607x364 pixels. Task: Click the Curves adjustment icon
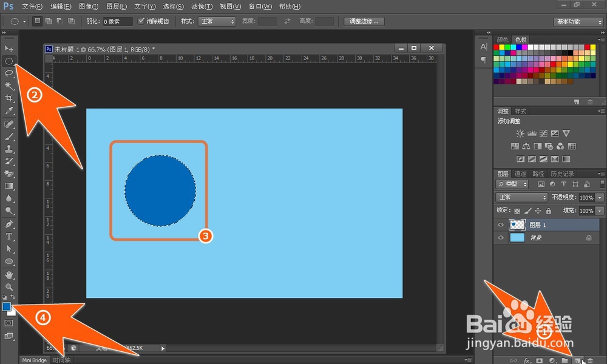(543, 133)
